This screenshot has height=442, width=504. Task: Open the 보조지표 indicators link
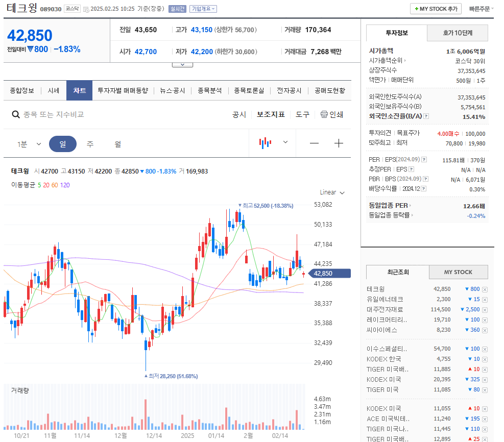coord(271,115)
